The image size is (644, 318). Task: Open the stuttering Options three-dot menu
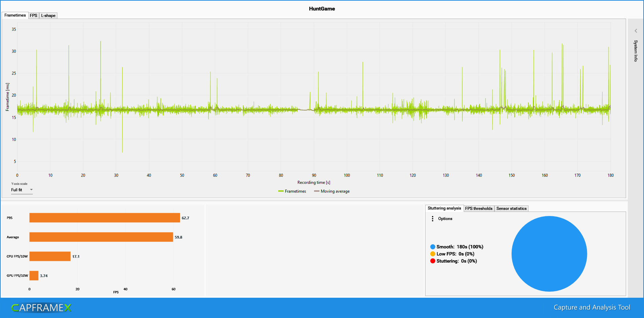coord(433,219)
